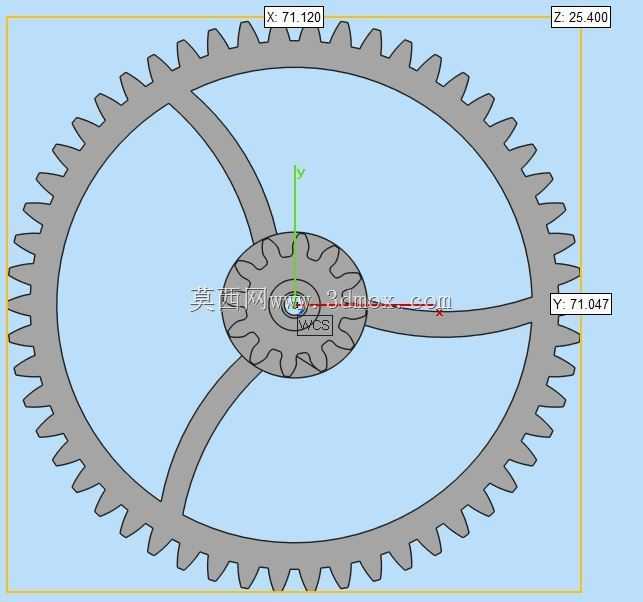Select the WCS label box
The width and height of the screenshot is (643, 602).
click(315, 325)
